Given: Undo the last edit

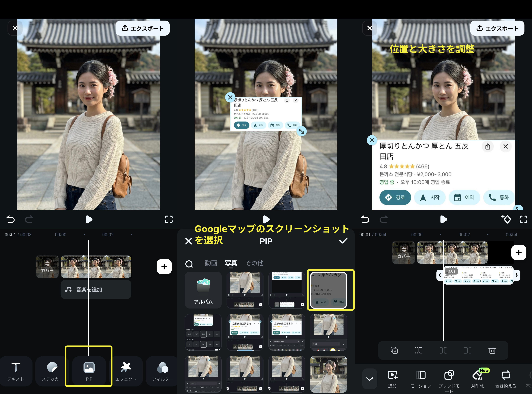Looking at the screenshot, I should 10,219.
